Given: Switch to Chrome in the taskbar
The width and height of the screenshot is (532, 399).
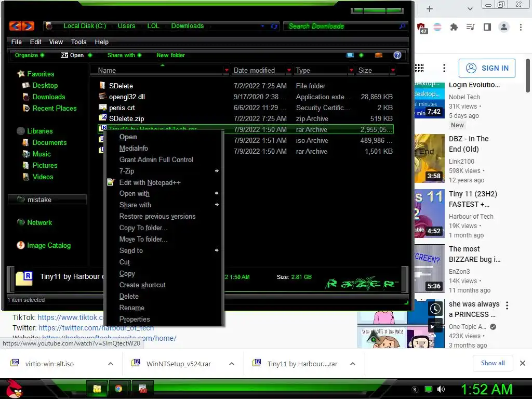Looking at the screenshot, I should (118, 389).
